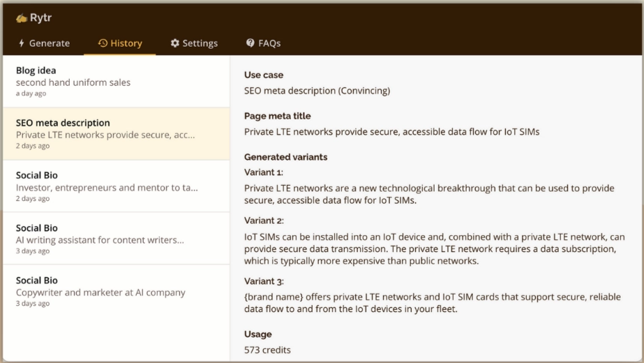Viewport: 644px width, 363px height.
Task: Go to the FAQs tab
Action: [263, 43]
